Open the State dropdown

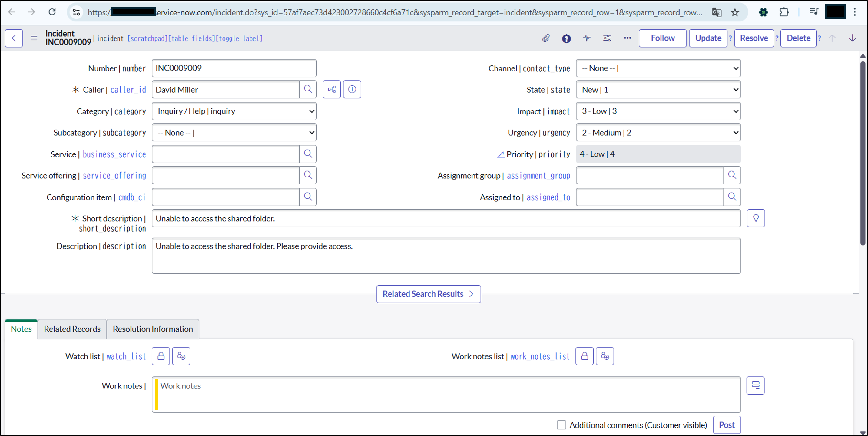coord(658,90)
